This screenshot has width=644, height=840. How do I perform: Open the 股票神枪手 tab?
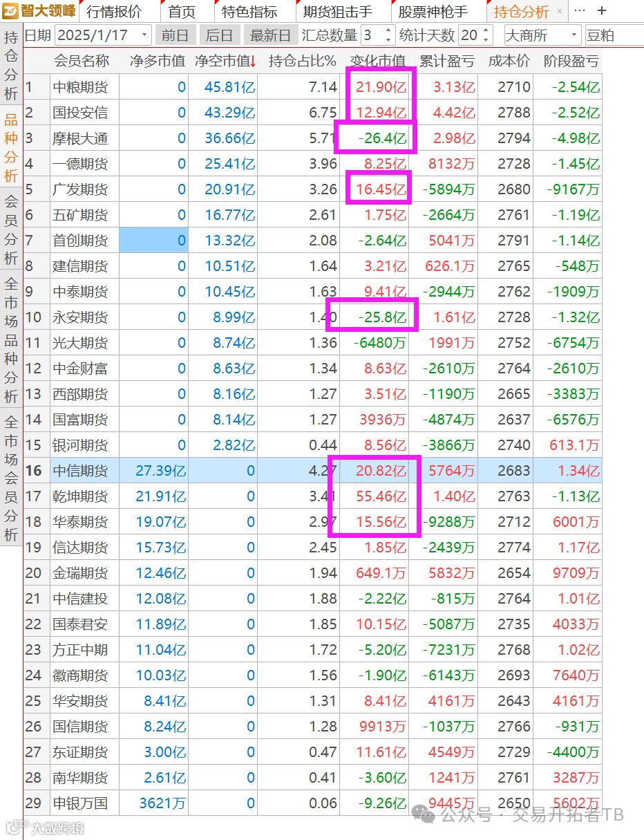433,12
